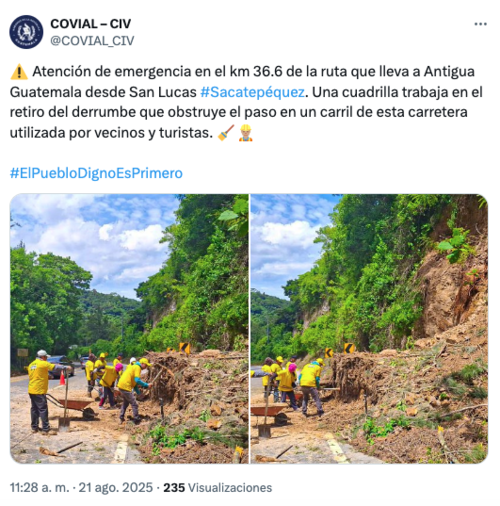Click the tweet body text paragraph
500x506 pixels.
246,102
